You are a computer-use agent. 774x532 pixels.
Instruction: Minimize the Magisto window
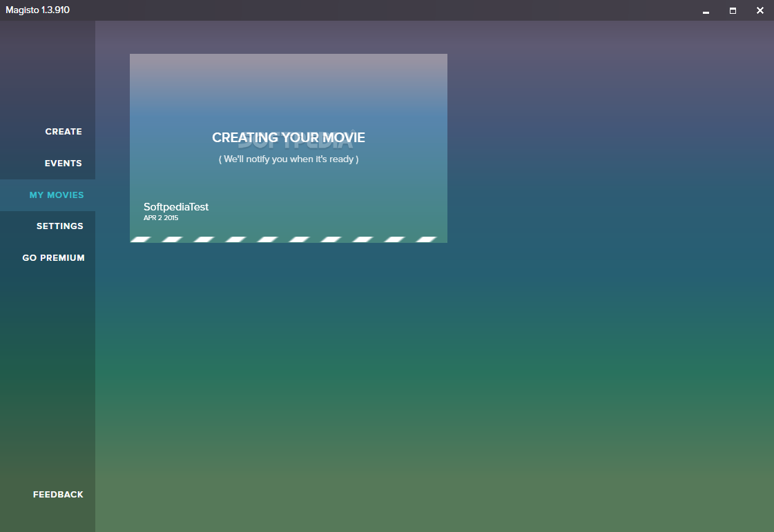(706, 11)
